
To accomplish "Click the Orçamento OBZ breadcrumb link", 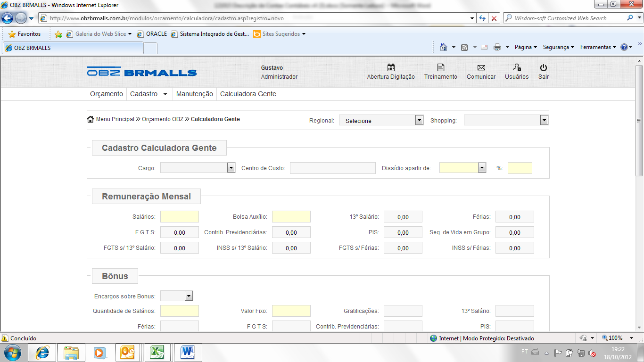I will click(163, 119).
